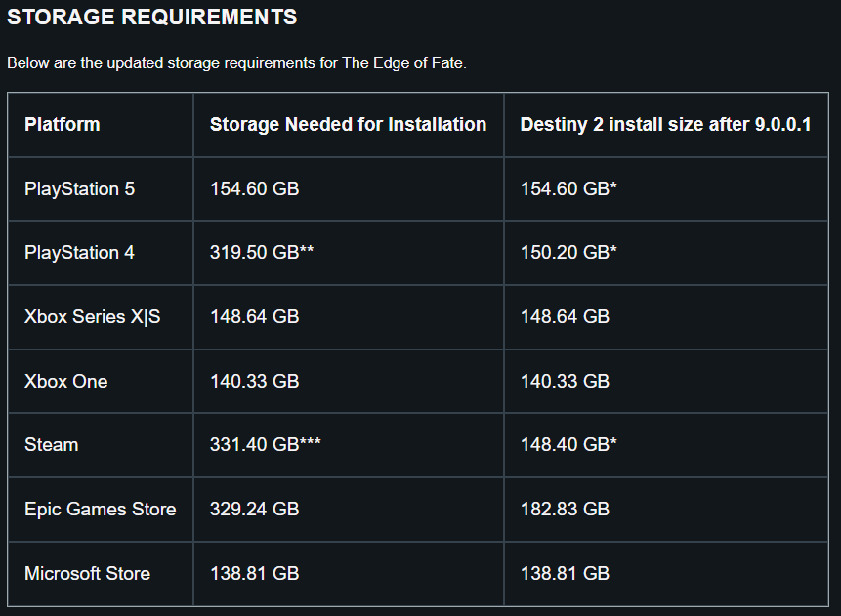
Task: Click the Epic Games Store cell
Action: pos(101,510)
